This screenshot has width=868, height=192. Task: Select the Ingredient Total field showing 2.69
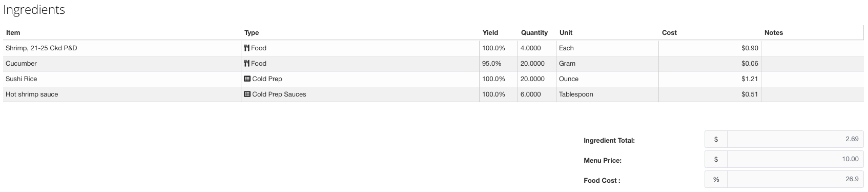(x=795, y=140)
